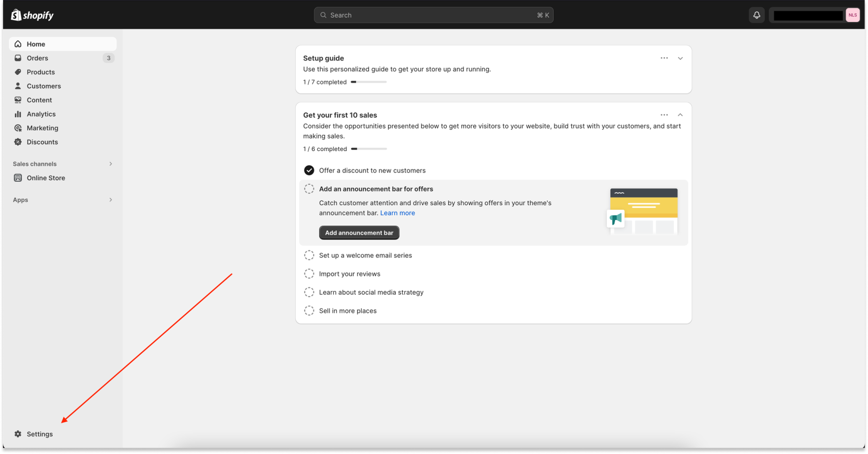Image resolution: width=868 pixels, height=454 pixels.
Task: Open the Setup guide options menu
Action: pos(664,58)
